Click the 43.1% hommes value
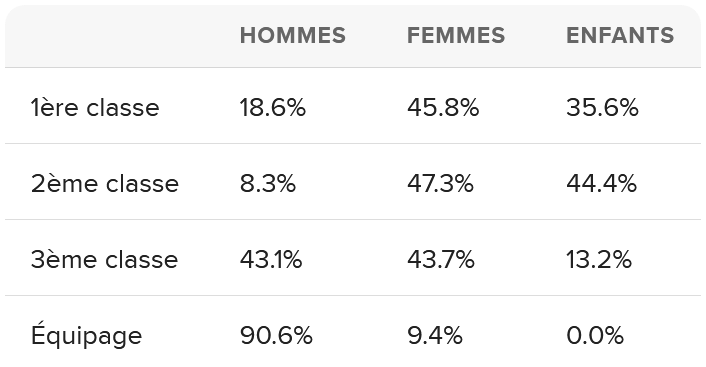The height and width of the screenshot is (367, 706). (x=271, y=260)
